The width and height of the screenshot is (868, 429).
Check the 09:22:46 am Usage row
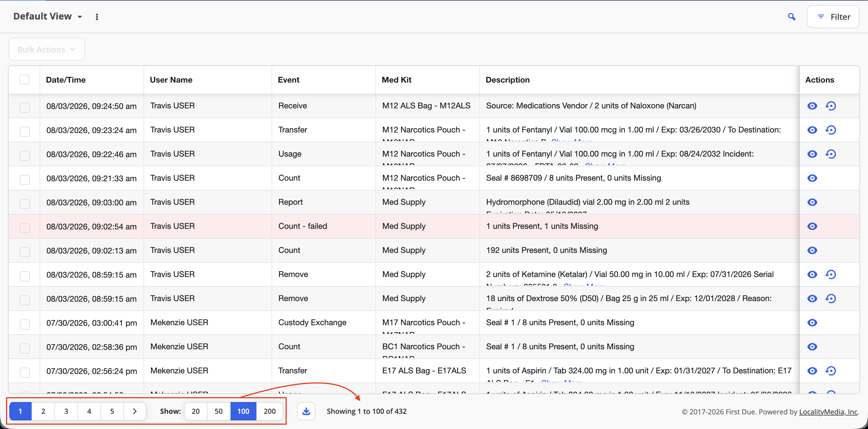(x=25, y=156)
